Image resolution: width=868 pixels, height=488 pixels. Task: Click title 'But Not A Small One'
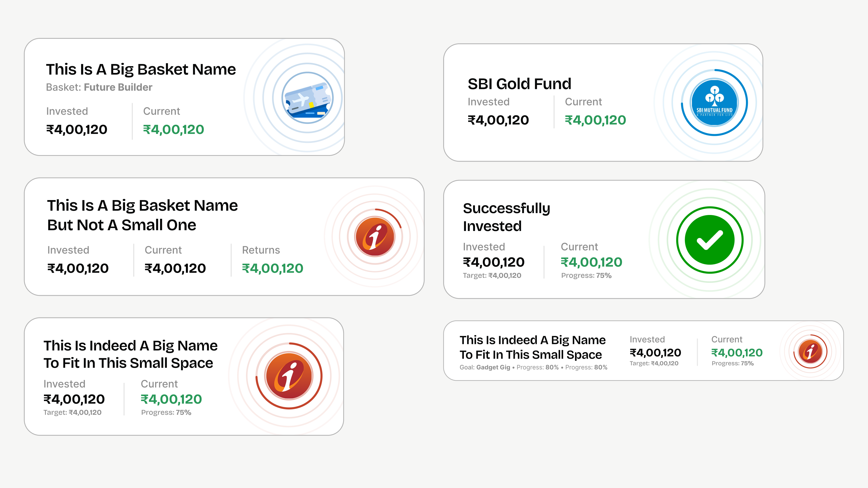tap(121, 225)
